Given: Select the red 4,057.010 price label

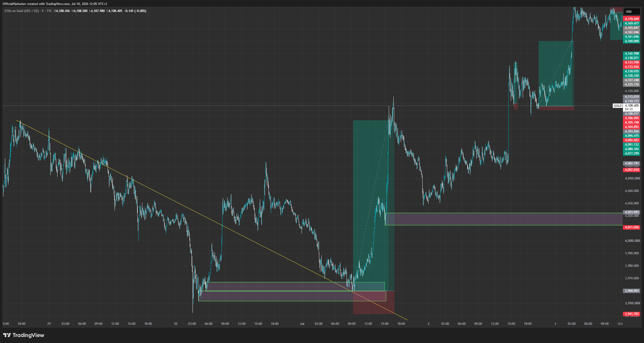Looking at the screenshot, I should tap(632, 170).
